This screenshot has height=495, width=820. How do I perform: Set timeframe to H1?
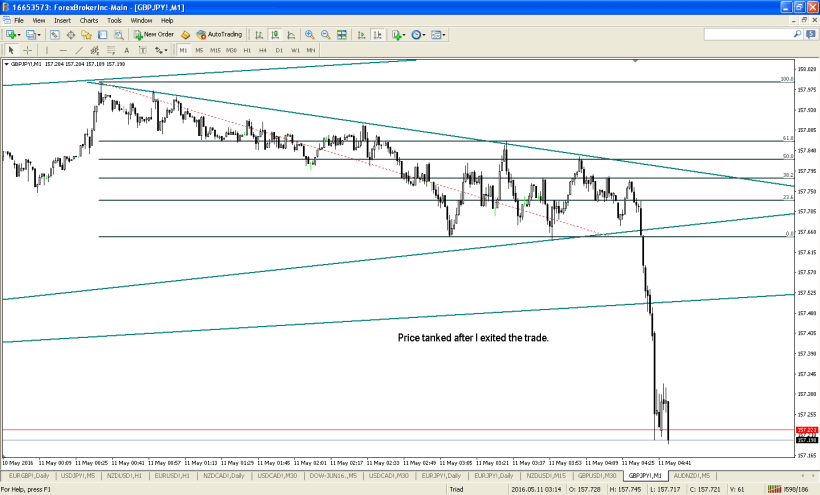click(x=247, y=50)
